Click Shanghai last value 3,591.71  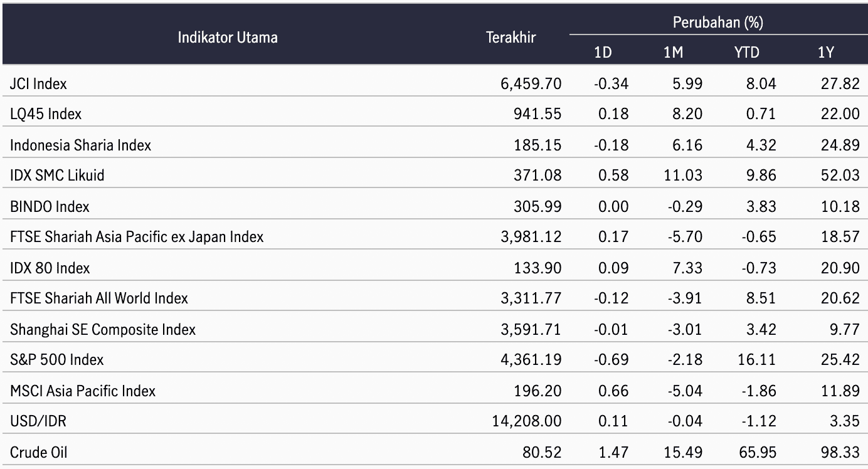(x=532, y=329)
